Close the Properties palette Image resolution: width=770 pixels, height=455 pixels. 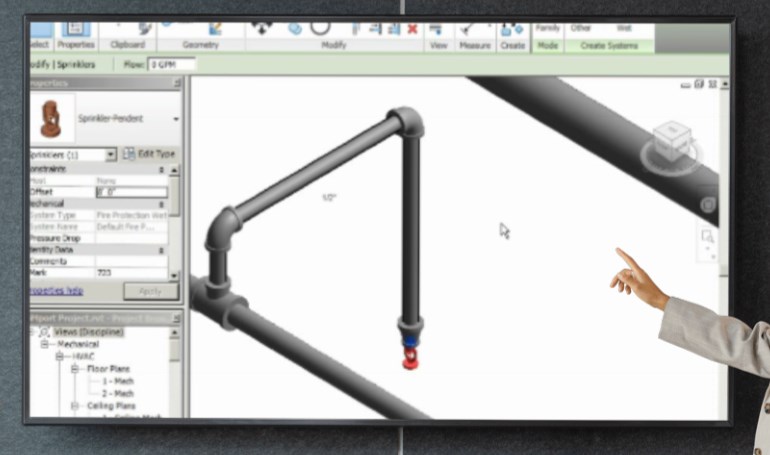point(177,83)
